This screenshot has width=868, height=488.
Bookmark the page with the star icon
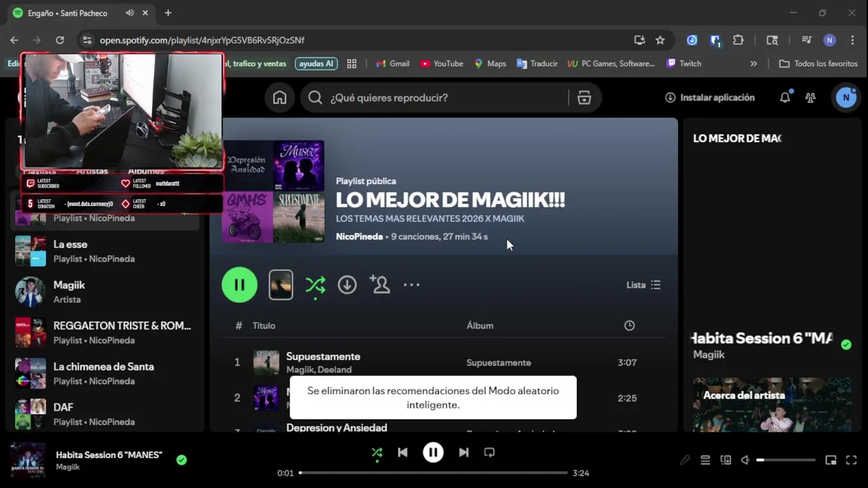coord(660,40)
